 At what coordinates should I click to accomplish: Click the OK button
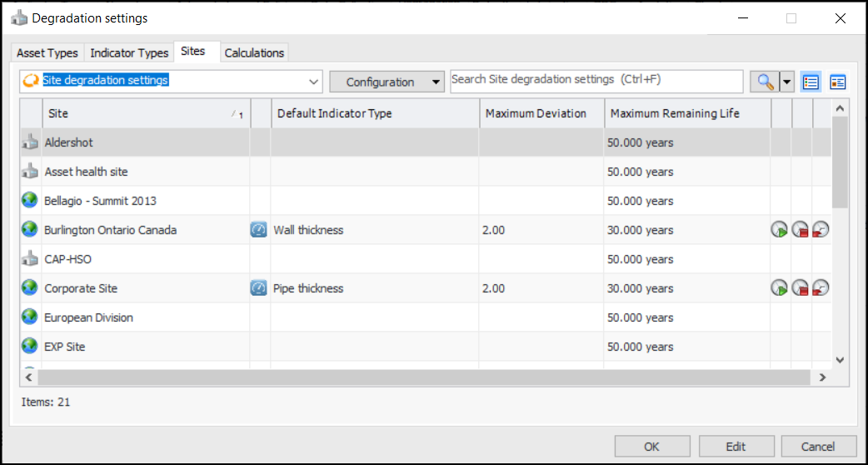click(x=652, y=447)
